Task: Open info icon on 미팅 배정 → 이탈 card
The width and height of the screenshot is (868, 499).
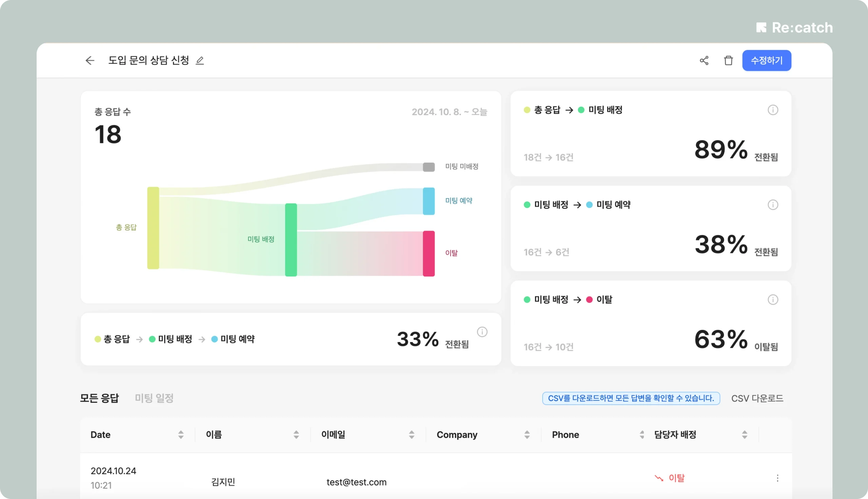Action: [x=772, y=300]
